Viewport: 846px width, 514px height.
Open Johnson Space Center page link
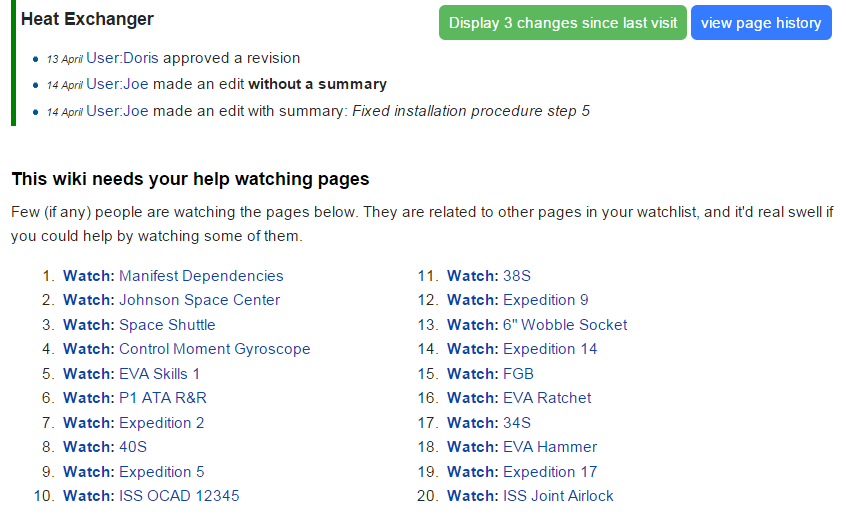click(x=200, y=300)
